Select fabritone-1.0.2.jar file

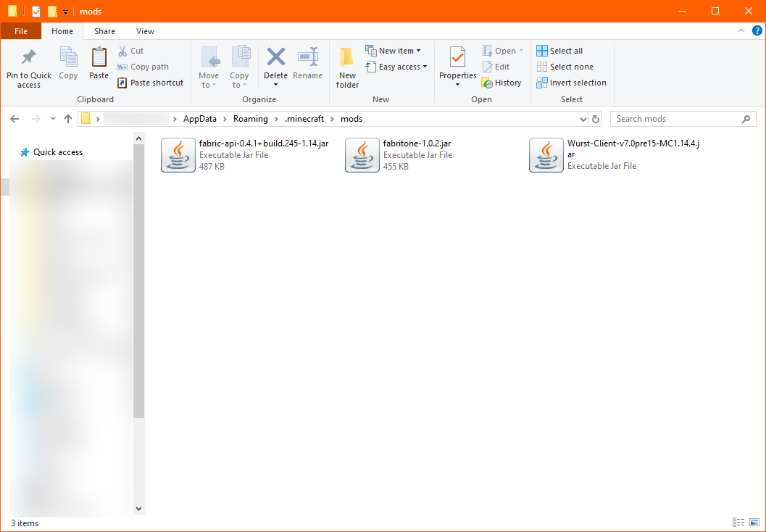[399, 155]
